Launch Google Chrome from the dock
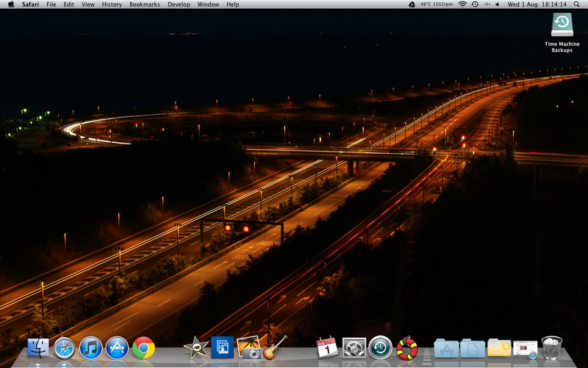The image size is (588, 368). click(x=144, y=347)
